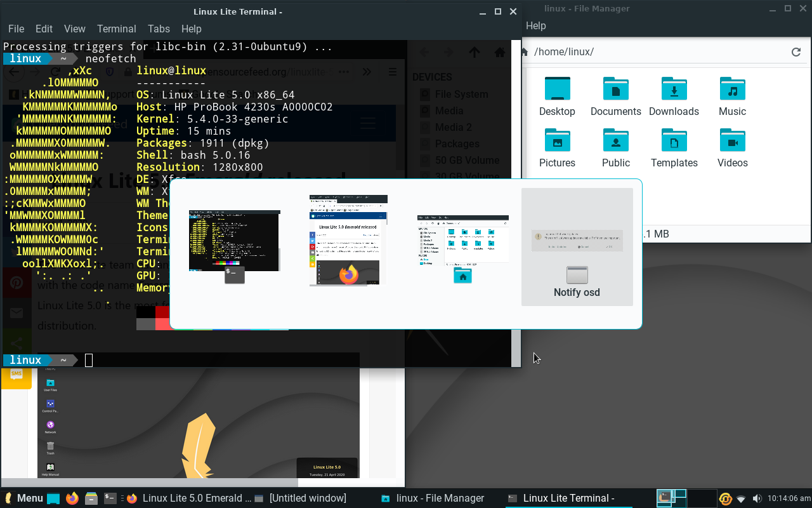Open the Help menu in File Manager
This screenshot has width=812, height=508.
[535, 26]
